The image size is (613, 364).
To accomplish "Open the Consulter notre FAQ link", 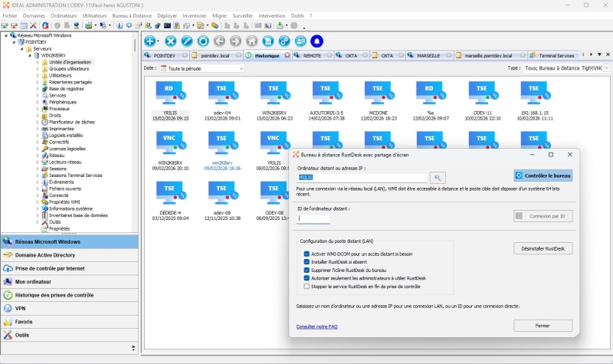I will pos(316,326).
